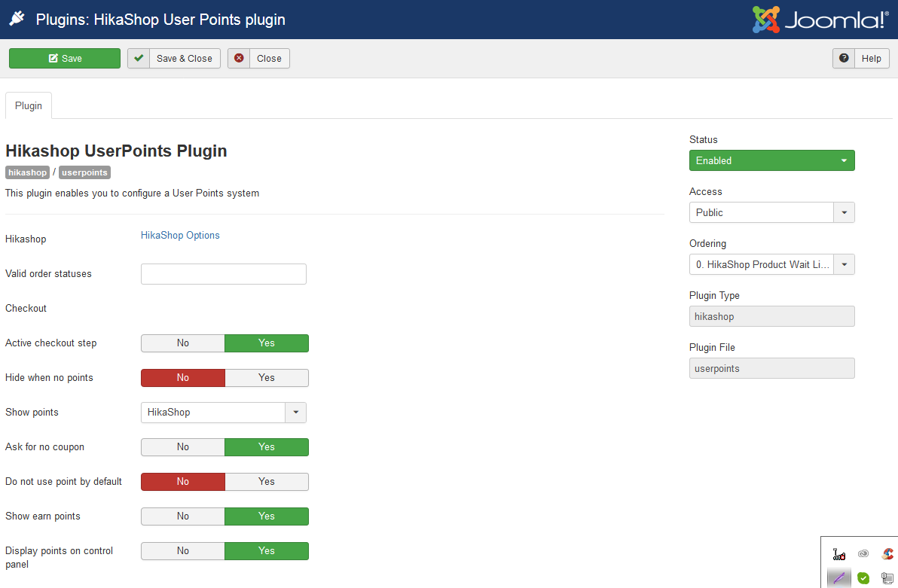Open the HikaShop Options link

(x=180, y=236)
